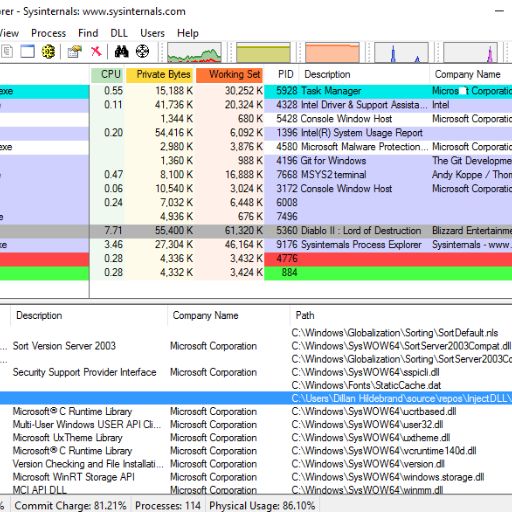
Task: Open process Properties toolbar icon
Action: pyautogui.click(x=75, y=52)
